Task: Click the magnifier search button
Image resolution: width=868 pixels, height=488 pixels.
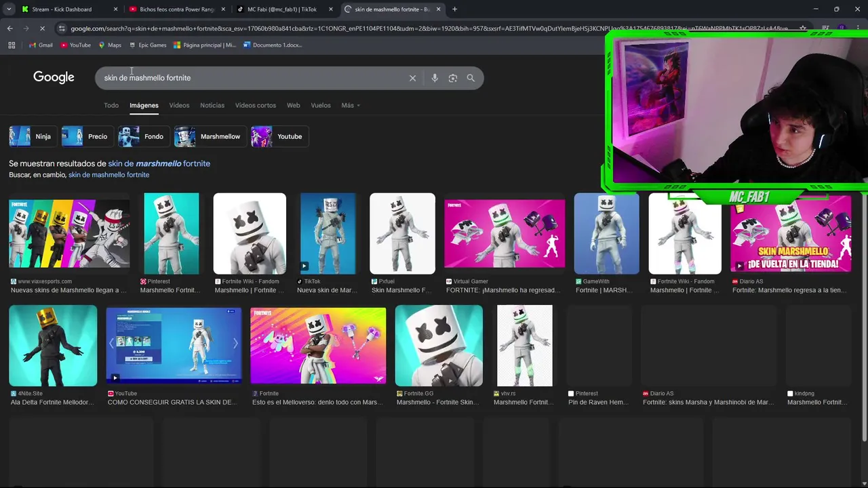Action: [471, 78]
